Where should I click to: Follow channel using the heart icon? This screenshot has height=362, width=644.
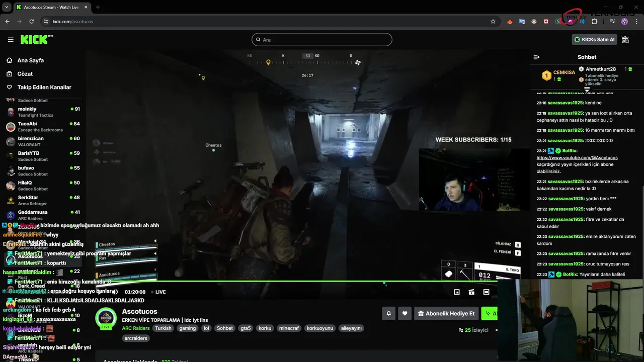(x=405, y=313)
